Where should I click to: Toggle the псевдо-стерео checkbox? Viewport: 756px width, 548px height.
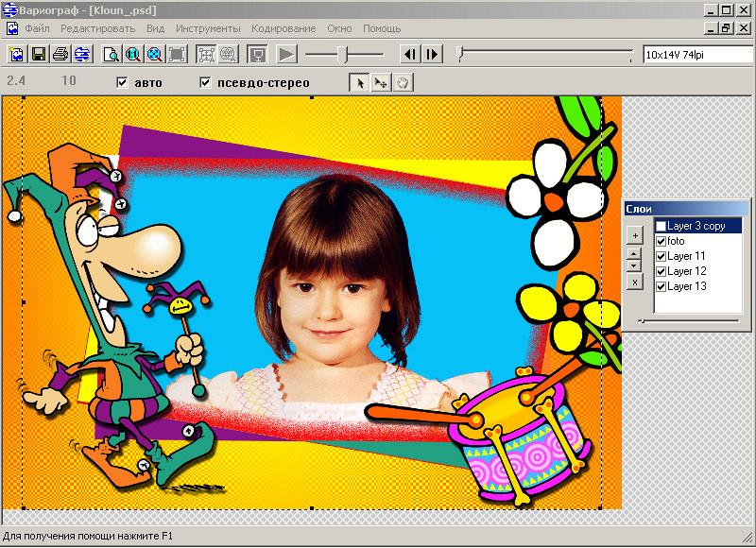click(205, 83)
